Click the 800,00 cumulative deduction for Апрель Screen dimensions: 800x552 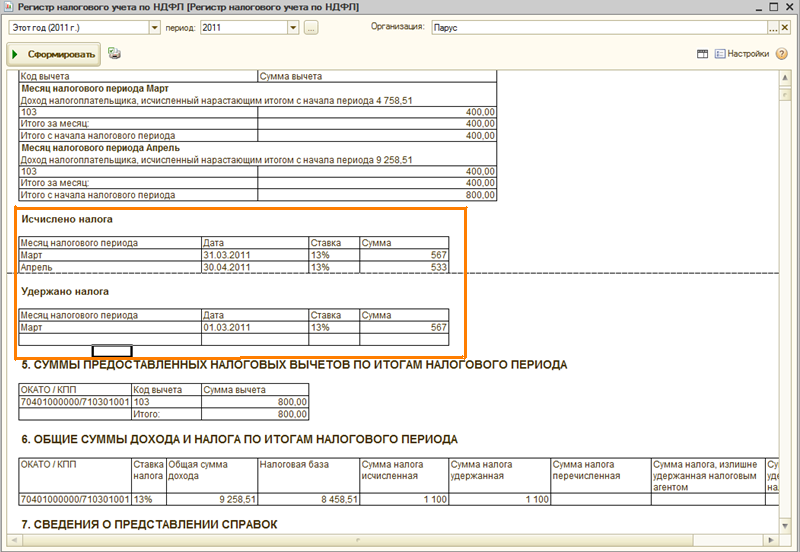(x=377, y=195)
